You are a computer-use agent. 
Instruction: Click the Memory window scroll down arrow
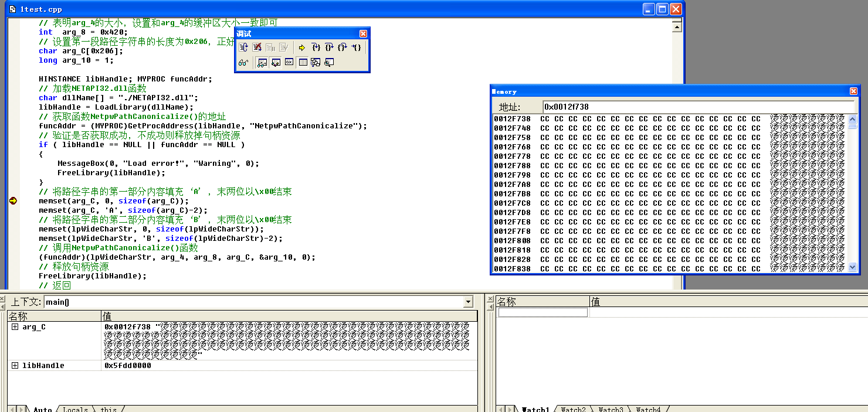tap(853, 267)
